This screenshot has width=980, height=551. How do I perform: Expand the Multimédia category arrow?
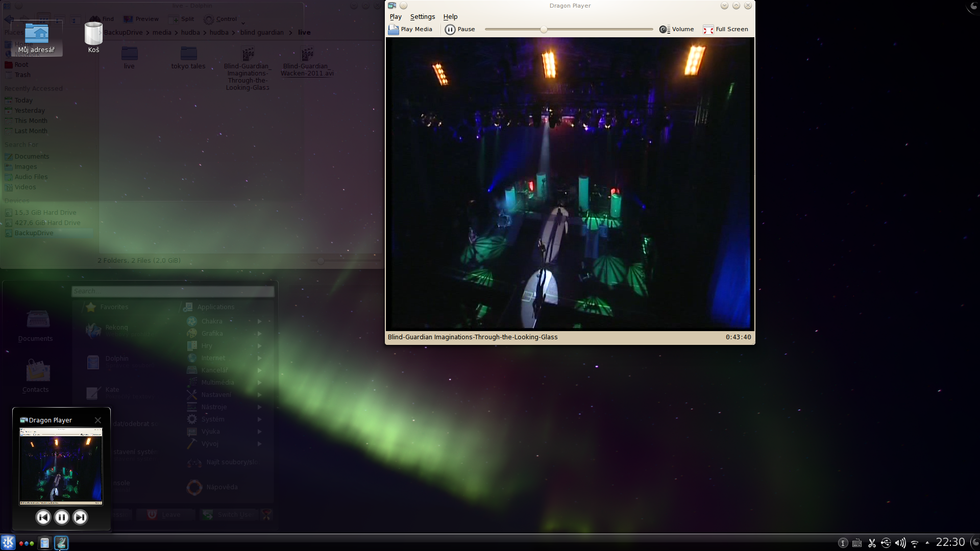(260, 383)
